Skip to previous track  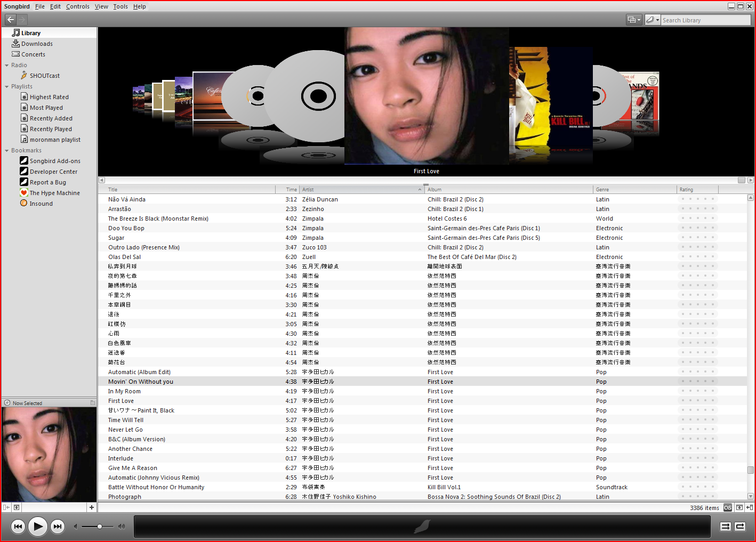click(18, 527)
